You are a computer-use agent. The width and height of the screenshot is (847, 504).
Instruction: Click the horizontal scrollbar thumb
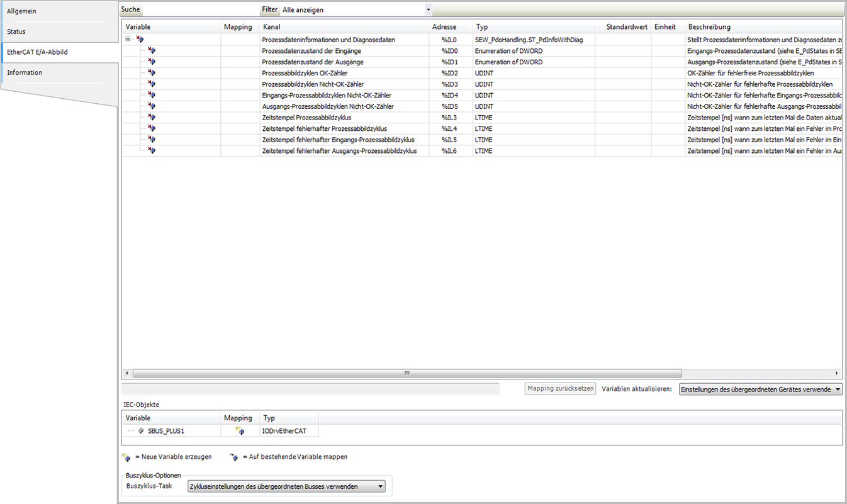click(x=407, y=373)
